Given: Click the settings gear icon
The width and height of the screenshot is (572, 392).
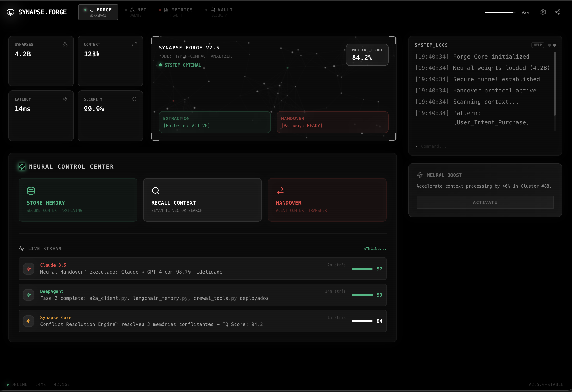Looking at the screenshot, I should coord(543,12).
